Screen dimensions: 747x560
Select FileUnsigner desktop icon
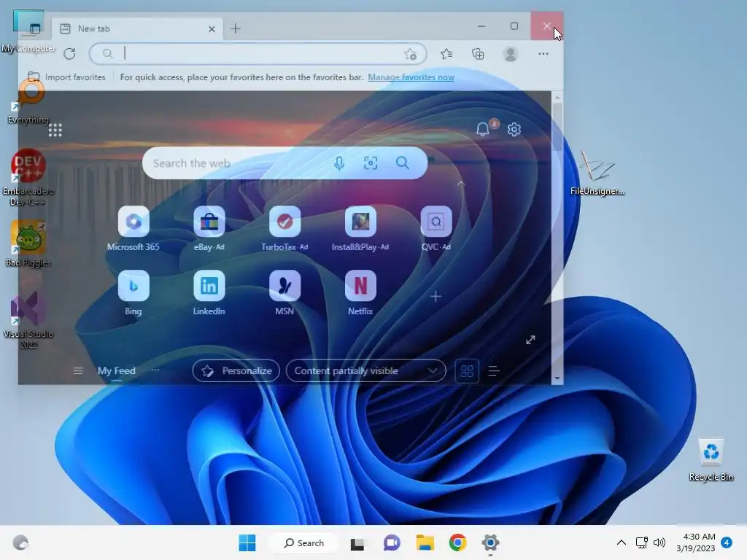point(597,172)
